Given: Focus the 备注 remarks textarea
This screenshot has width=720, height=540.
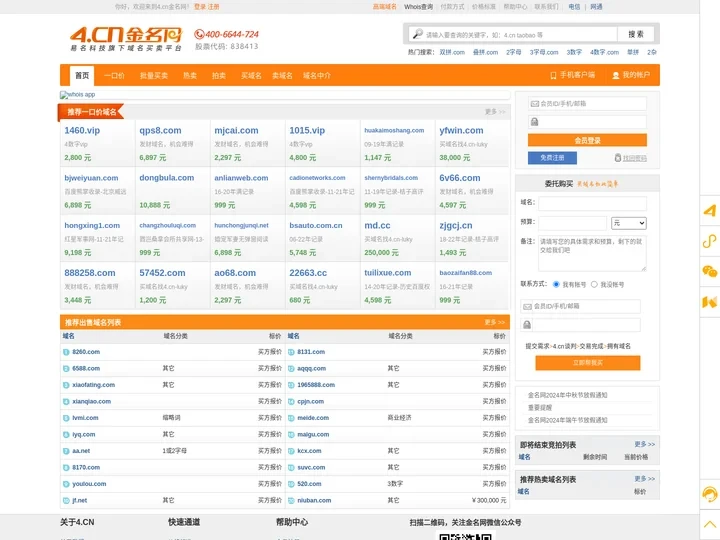Looking at the screenshot, I should (592, 253).
